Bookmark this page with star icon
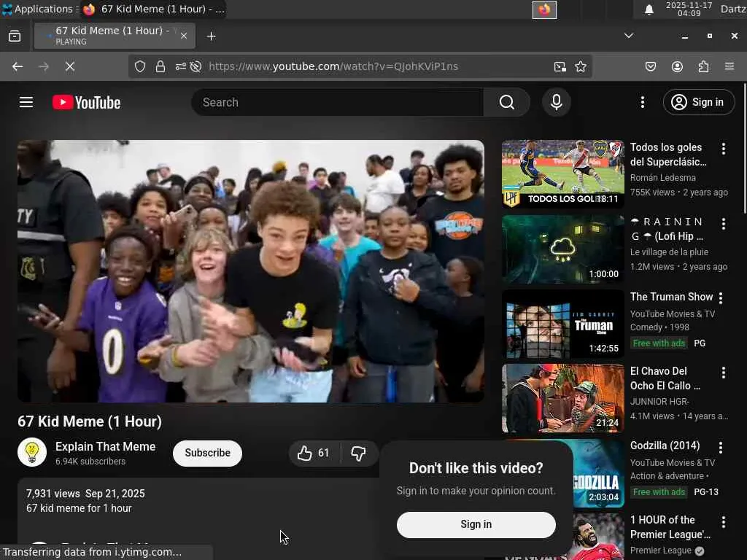 580,66
